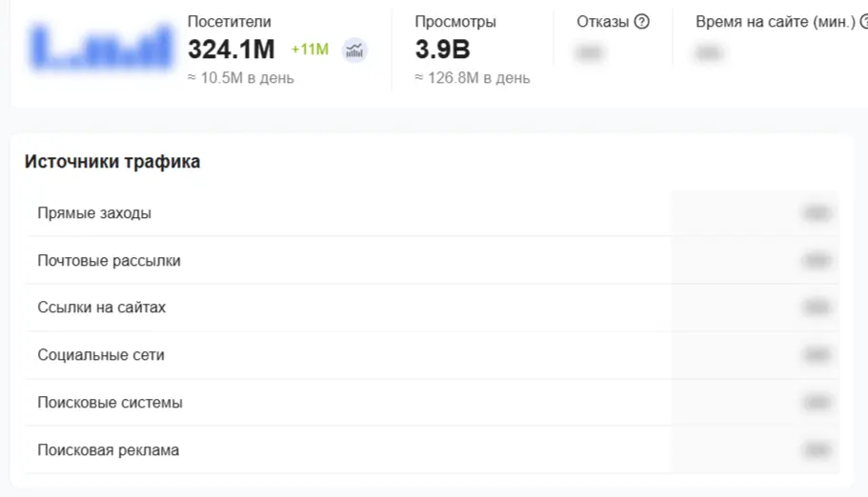Click the ≈ 126.8M в день text
The height and width of the screenshot is (497, 868).
[x=473, y=78]
